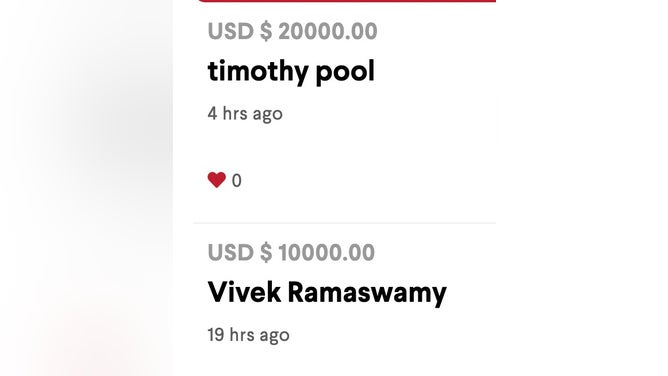The width and height of the screenshot is (668, 376).
Task: Click the divider line between the two donations
Action: (x=345, y=223)
